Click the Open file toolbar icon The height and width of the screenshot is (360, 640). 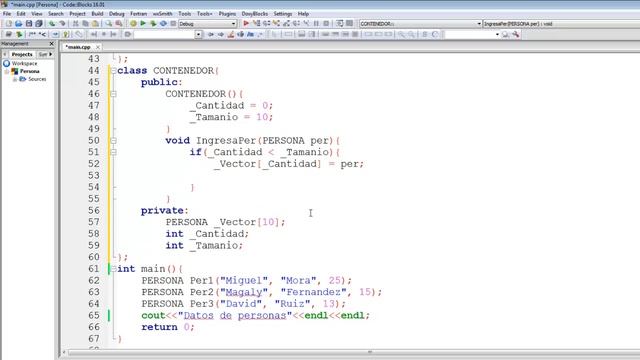pyautogui.click(x=19, y=24)
